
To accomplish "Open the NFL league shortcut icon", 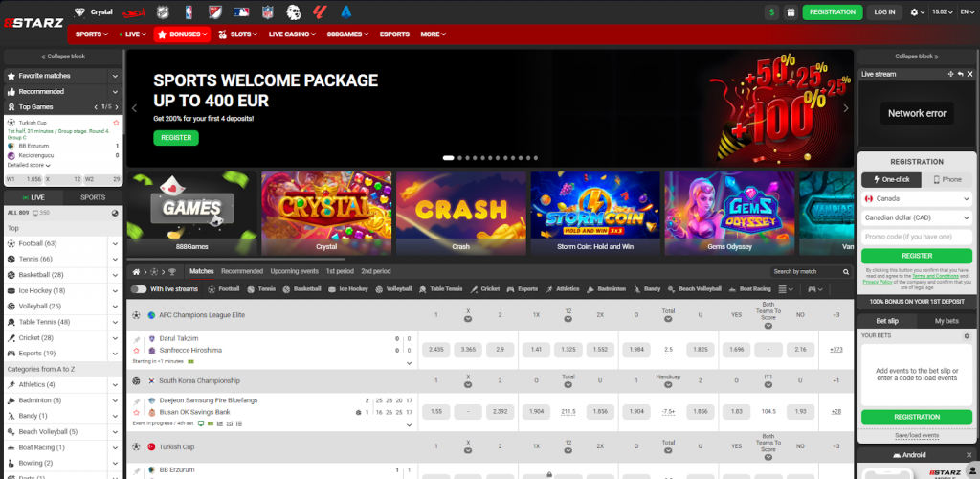I will click(x=268, y=11).
